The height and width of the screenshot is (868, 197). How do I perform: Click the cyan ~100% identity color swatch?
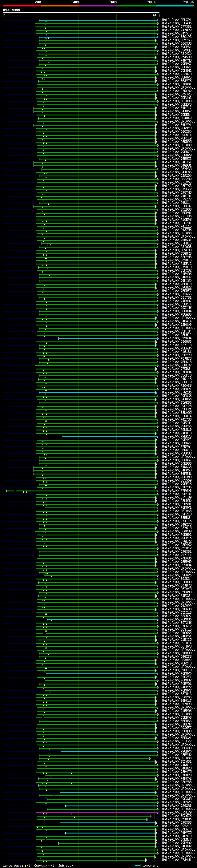click(x=175, y=6)
